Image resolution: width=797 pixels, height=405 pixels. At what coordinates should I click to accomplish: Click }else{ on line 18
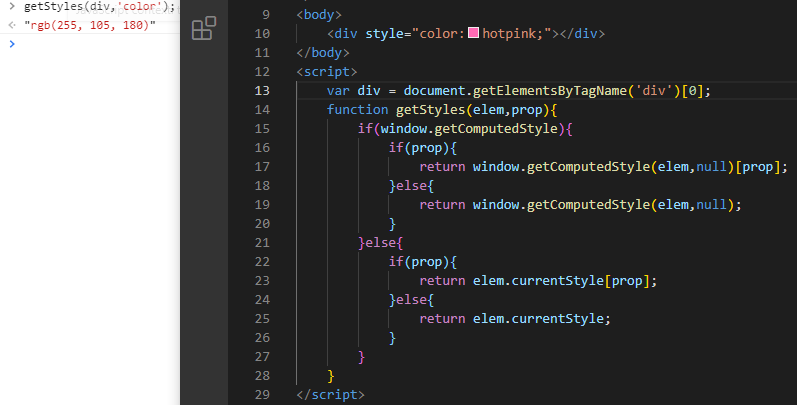tap(411, 186)
